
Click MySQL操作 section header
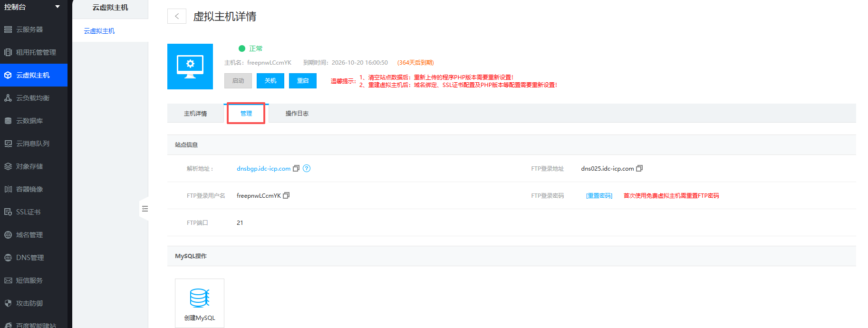point(191,256)
